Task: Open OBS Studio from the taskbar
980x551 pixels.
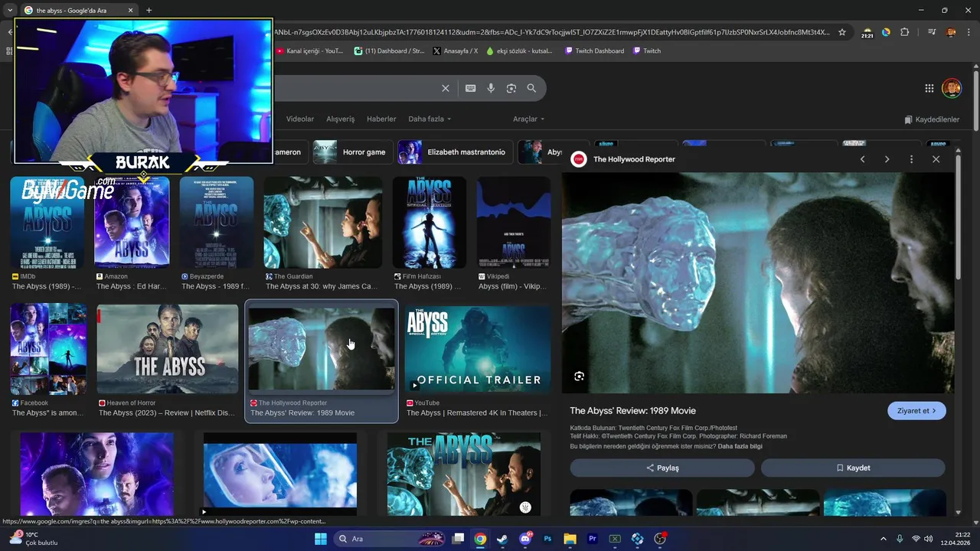Action: [660, 539]
